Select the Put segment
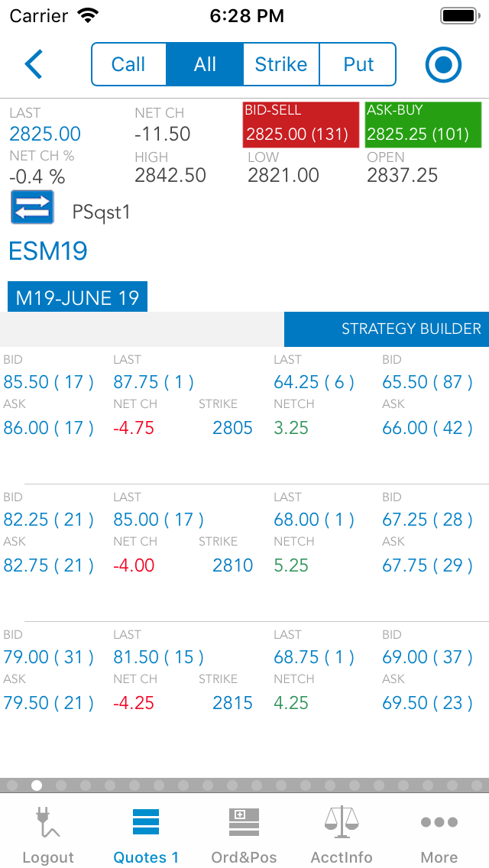489x868 pixels. point(358,64)
